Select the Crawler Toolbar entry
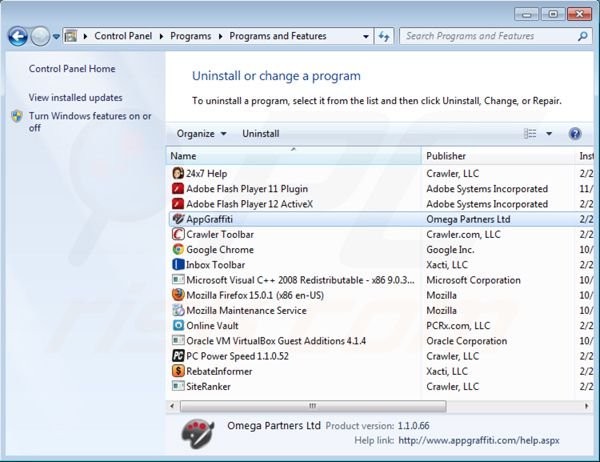This screenshot has width=600, height=462. point(220,234)
